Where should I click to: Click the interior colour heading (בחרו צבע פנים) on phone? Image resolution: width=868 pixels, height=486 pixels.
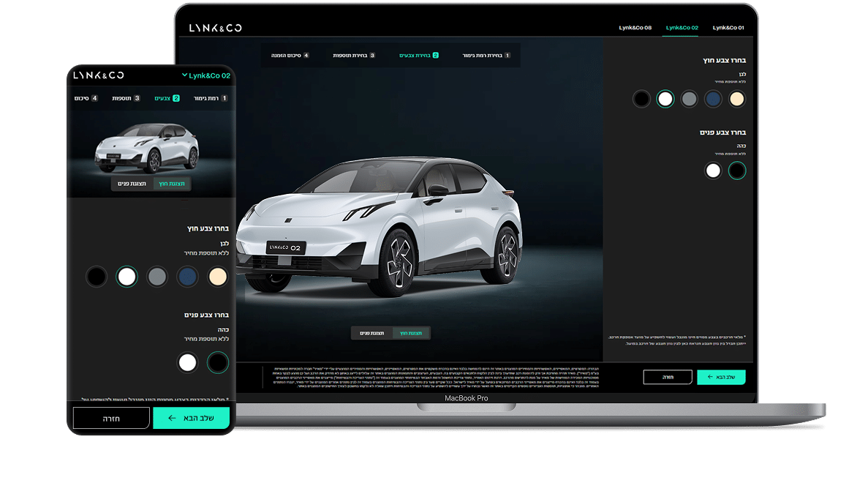coord(206,315)
